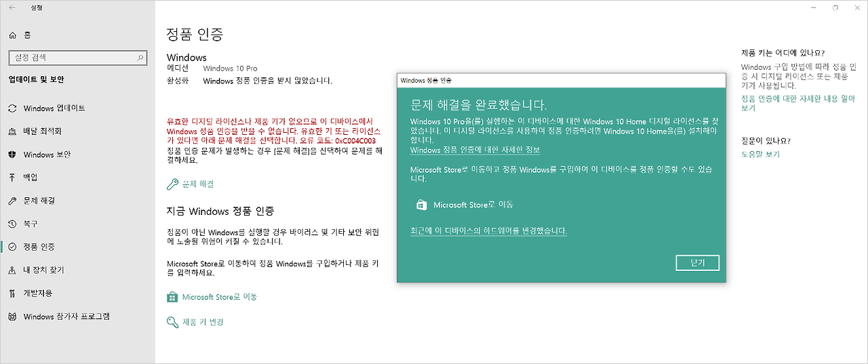This screenshot has height=364, width=868.
Task: Click the Store bag icon in the dialog
Action: pyautogui.click(x=420, y=205)
